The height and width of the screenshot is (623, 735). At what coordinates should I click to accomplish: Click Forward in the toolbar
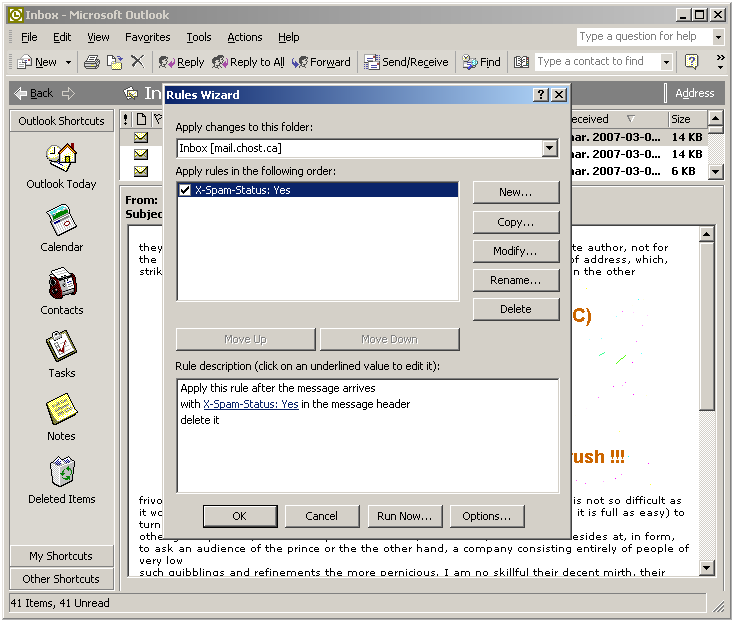click(x=321, y=62)
